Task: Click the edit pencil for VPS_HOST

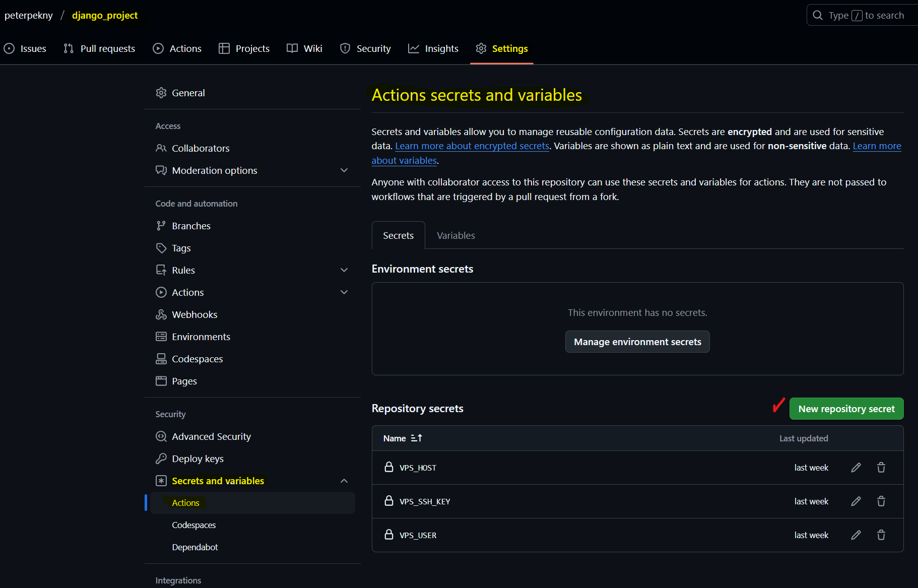Action: point(856,468)
